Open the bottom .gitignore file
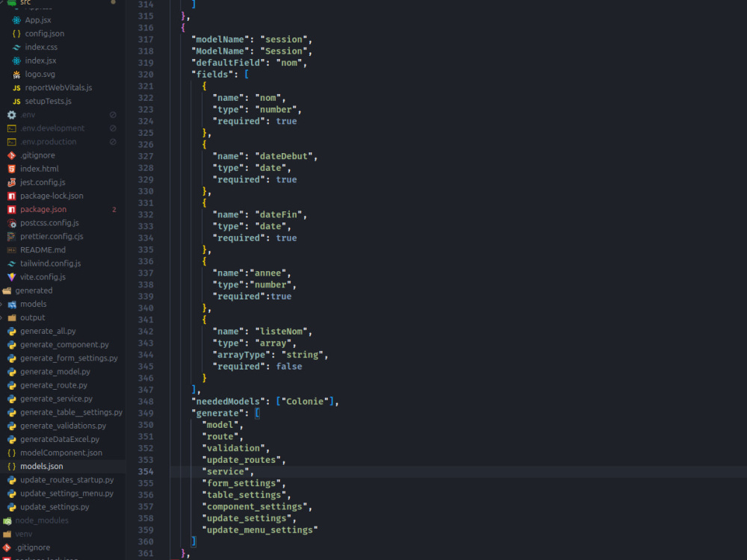747x560 pixels. [32, 547]
